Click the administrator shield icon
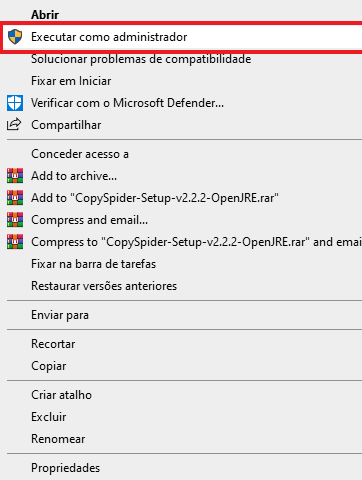The height and width of the screenshot is (480, 362). [x=15, y=37]
